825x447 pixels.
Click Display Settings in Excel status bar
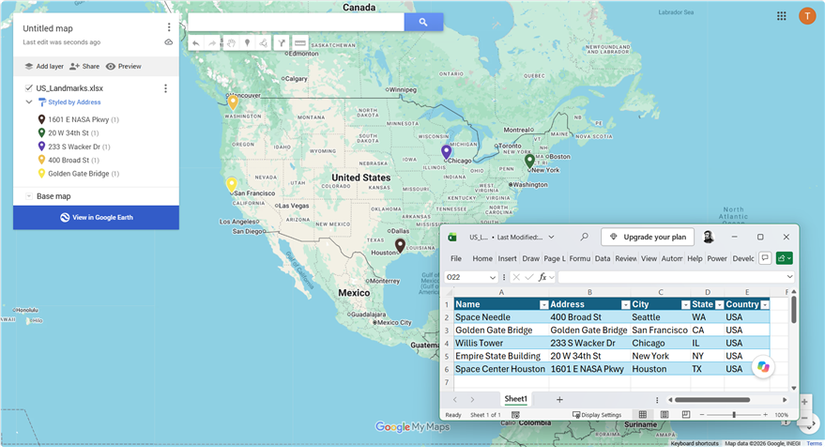[x=597, y=415]
